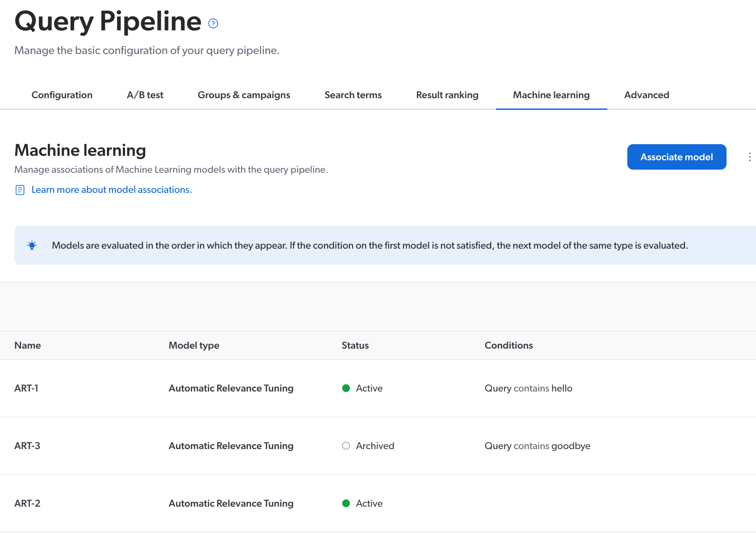Click the condition Query contains hello

point(529,388)
